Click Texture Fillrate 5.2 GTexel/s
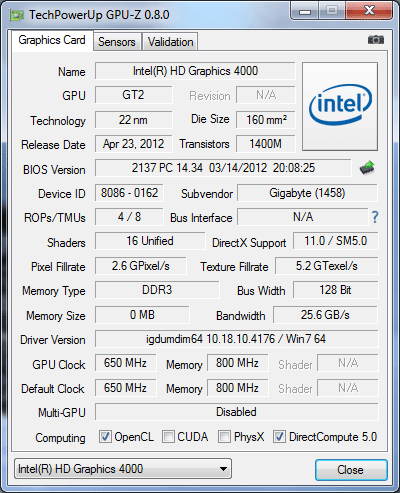 pyautogui.click(x=327, y=266)
